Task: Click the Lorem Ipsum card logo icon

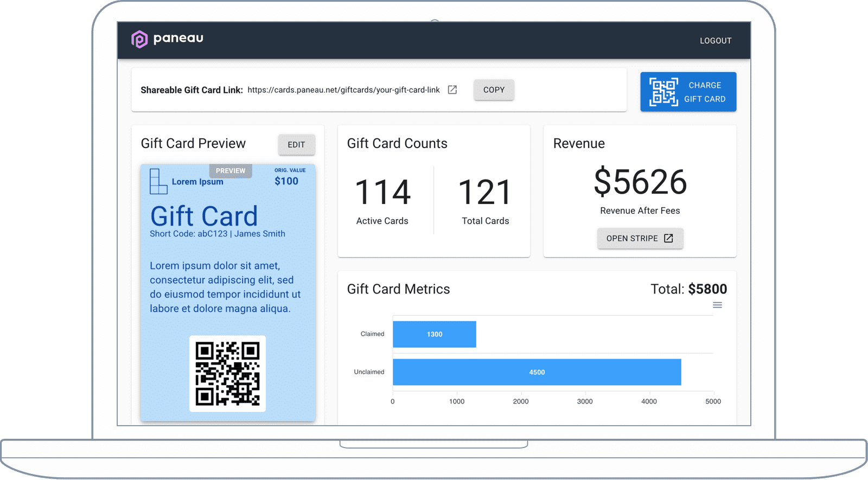Action: [158, 181]
